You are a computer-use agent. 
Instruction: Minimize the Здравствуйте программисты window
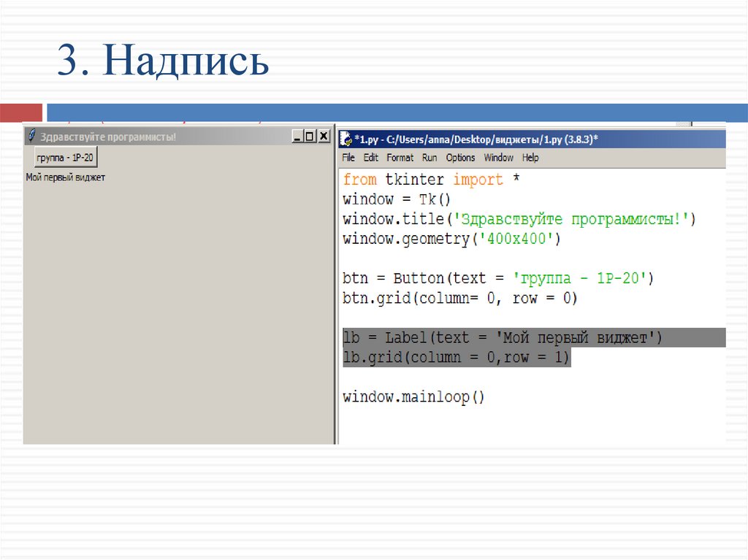[x=298, y=137]
